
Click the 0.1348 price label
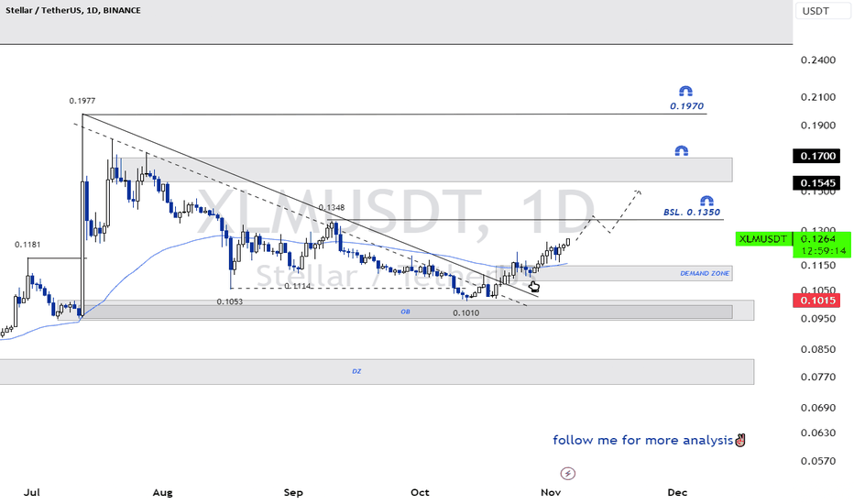(332, 208)
